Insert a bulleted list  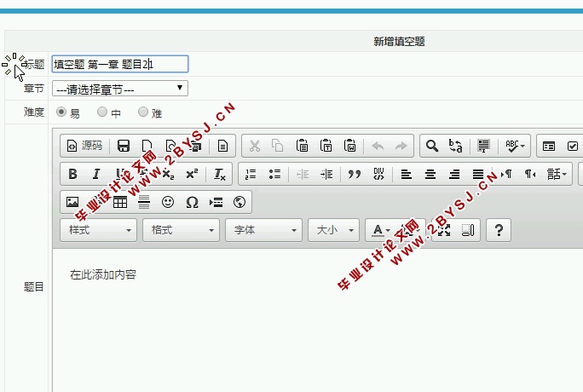point(274,174)
